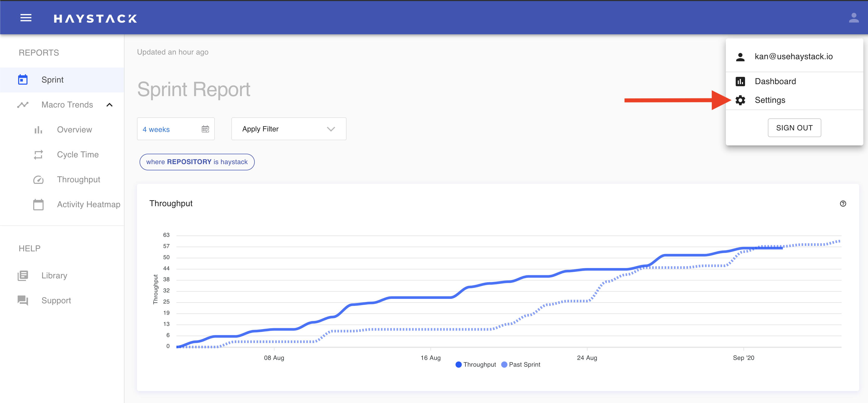Open the Overview report
The width and height of the screenshot is (868, 403).
click(x=74, y=130)
